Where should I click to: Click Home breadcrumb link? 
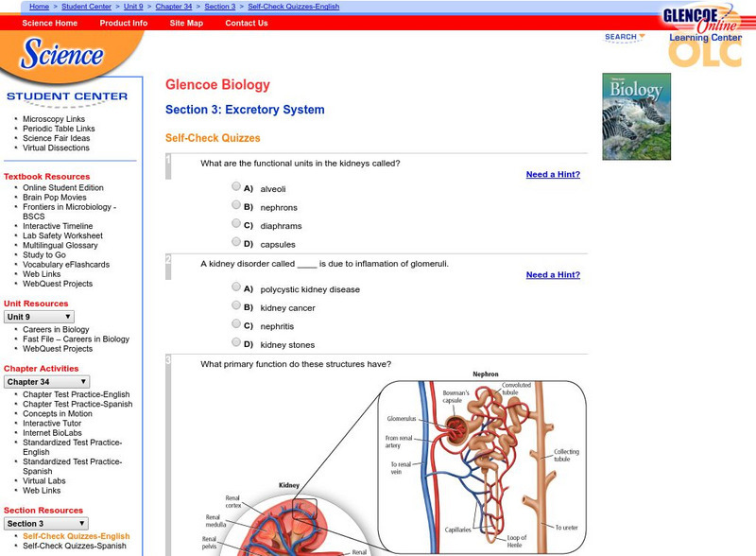[x=39, y=7]
